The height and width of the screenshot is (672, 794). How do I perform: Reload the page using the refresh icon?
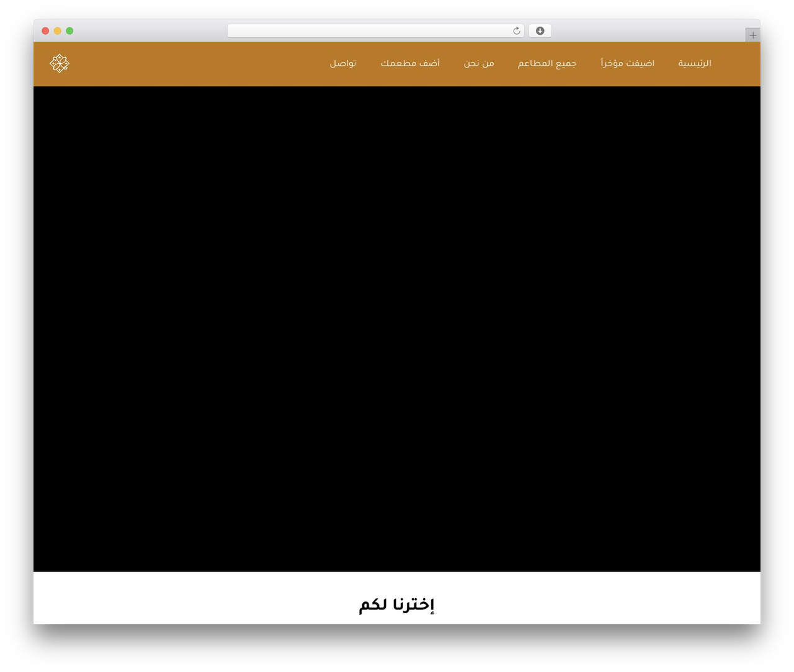(517, 31)
